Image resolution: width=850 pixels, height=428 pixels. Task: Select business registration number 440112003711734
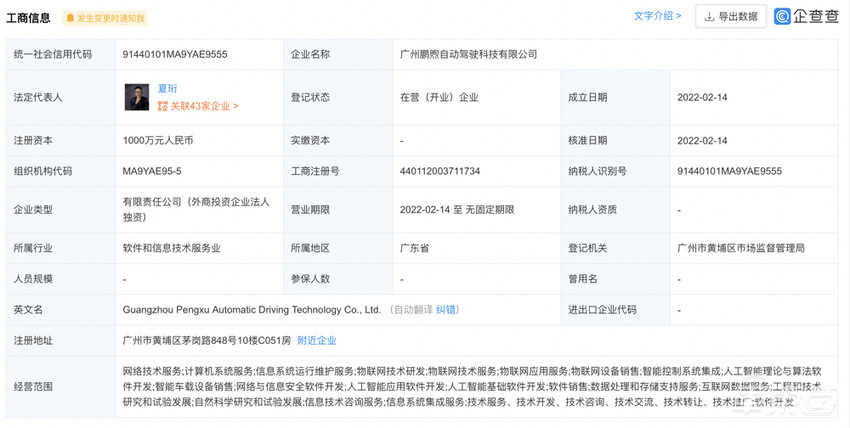(440, 171)
